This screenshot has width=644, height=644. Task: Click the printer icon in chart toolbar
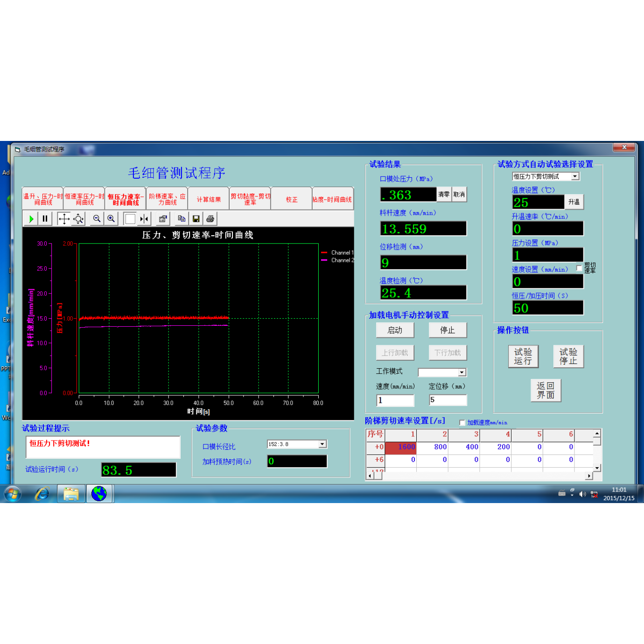point(210,219)
